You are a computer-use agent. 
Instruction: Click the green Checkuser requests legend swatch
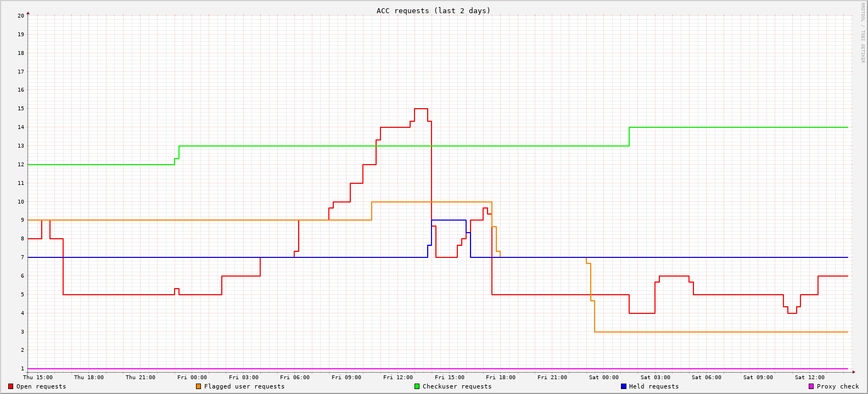click(x=417, y=386)
